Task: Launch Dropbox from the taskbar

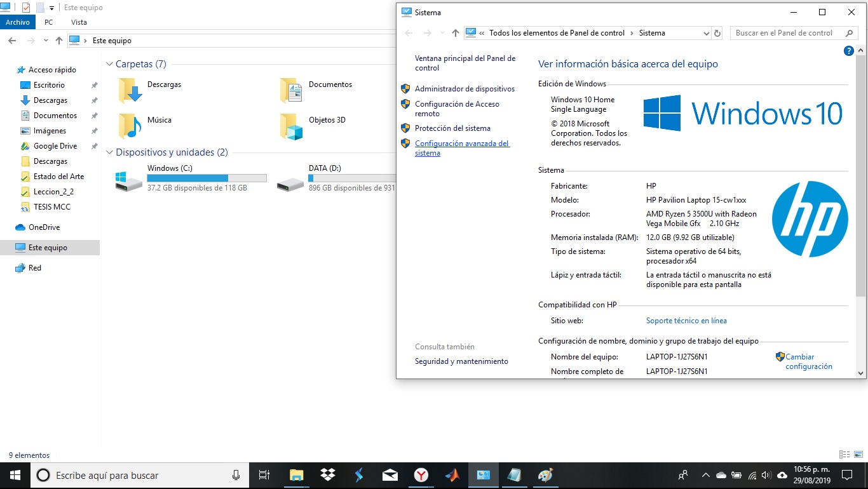Action: tap(327, 474)
